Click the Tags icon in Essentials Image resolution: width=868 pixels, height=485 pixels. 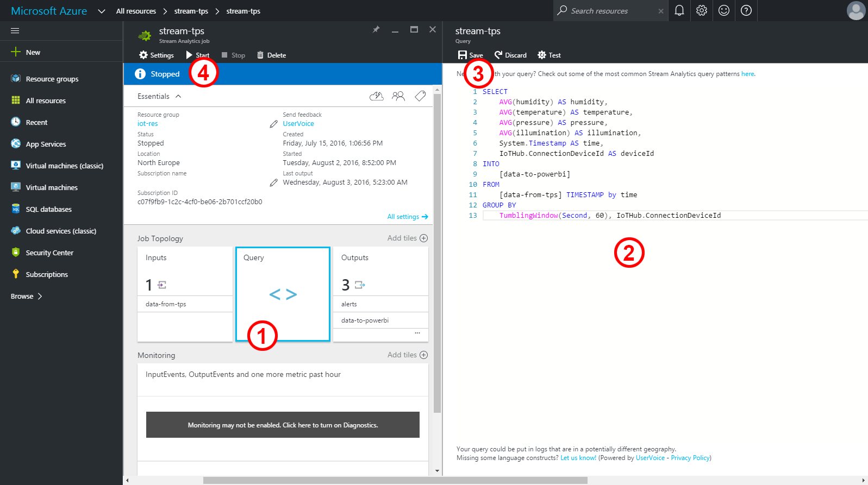tap(420, 96)
